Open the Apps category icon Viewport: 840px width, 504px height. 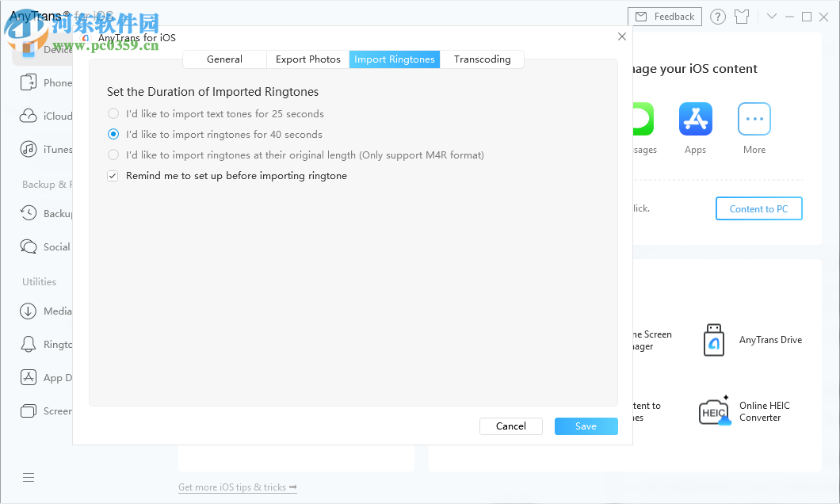click(695, 120)
